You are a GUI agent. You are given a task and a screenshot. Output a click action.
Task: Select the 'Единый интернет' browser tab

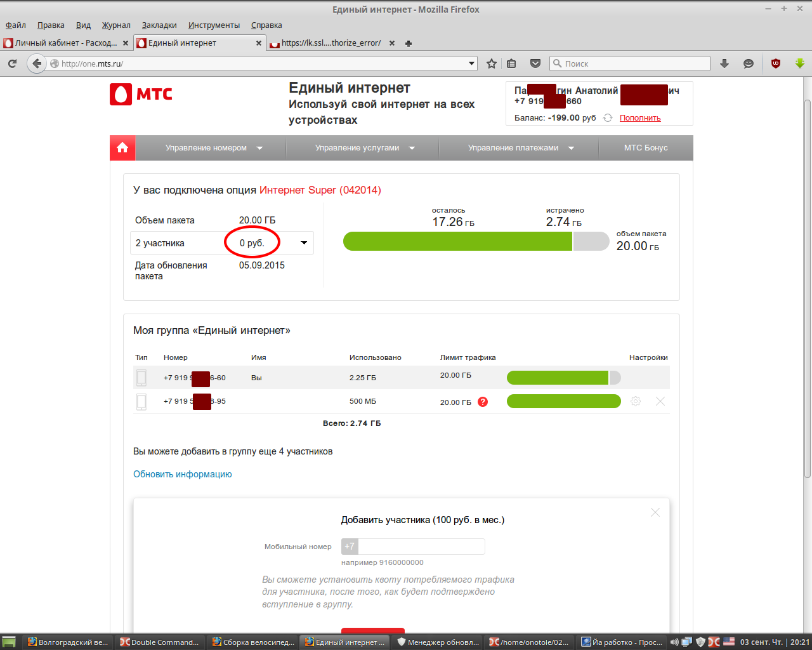200,43
